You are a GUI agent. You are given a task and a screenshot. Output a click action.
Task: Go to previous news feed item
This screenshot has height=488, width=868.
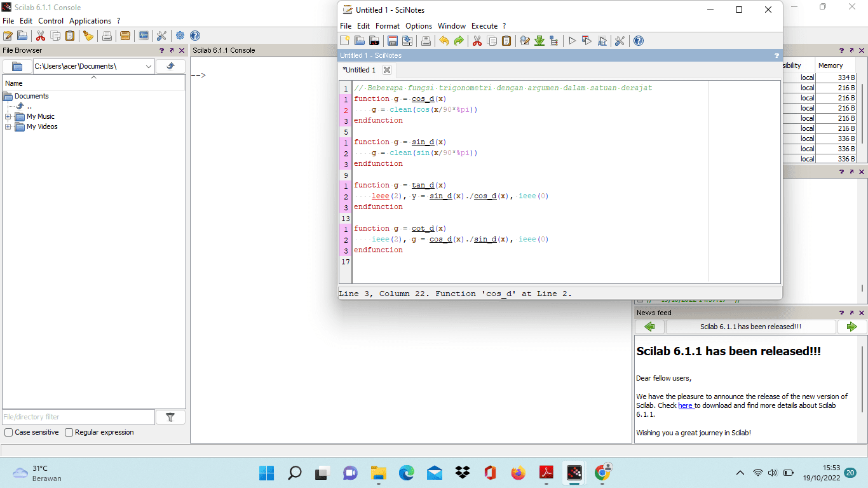tap(649, 327)
